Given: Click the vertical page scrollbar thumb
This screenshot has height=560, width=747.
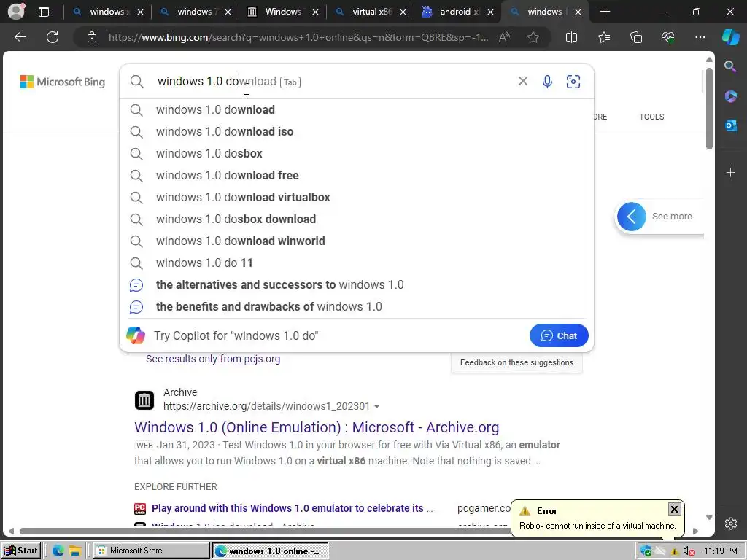Looking at the screenshot, I should click(x=709, y=109).
